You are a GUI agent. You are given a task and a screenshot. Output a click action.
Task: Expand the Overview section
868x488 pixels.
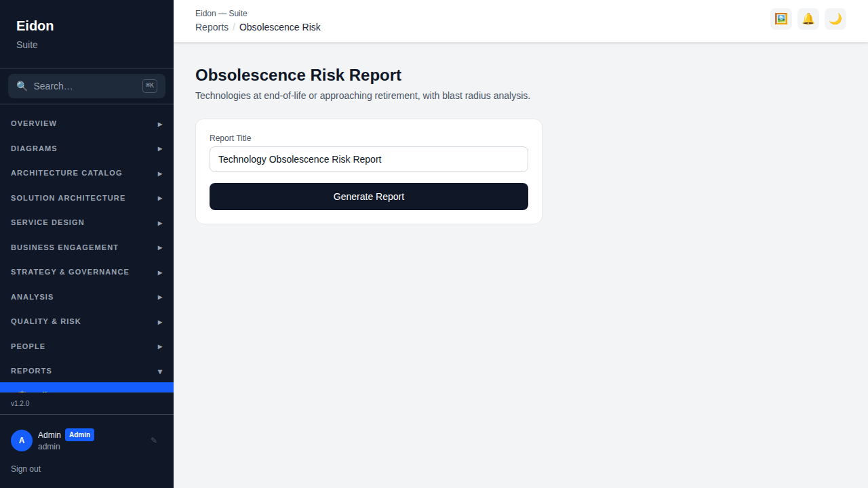pos(87,124)
